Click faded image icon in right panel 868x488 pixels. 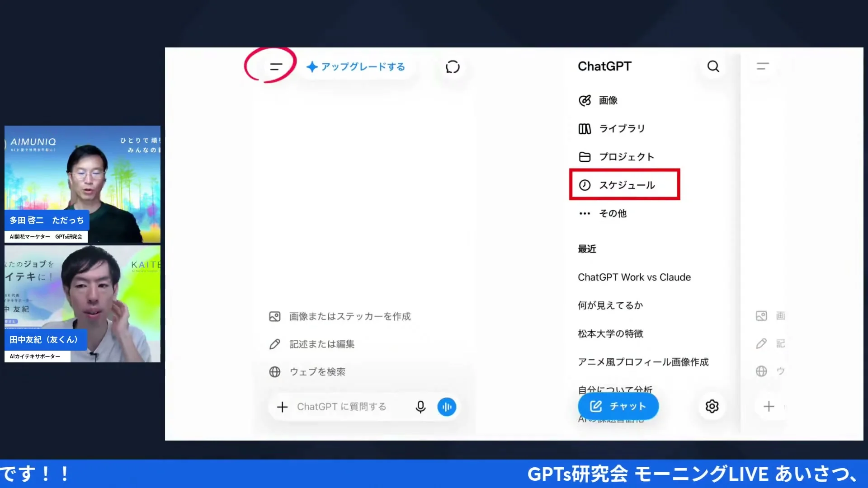click(x=761, y=316)
